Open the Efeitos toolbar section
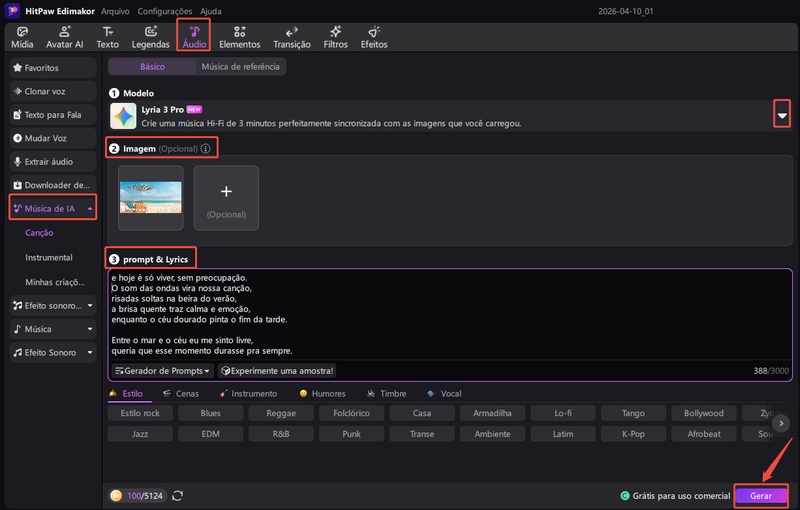The image size is (800, 510). pyautogui.click(x=373, y=37)
